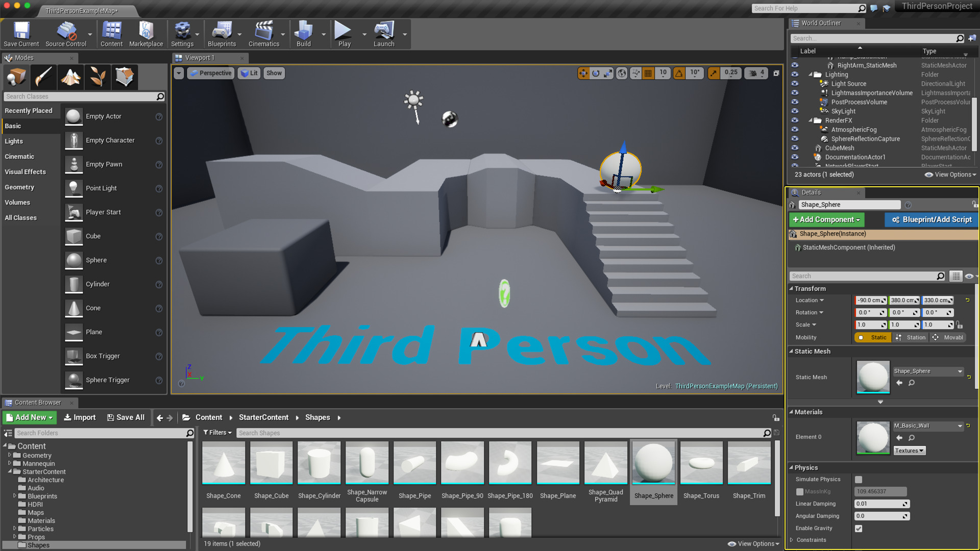Image resolution: width=980 pixels, height=551 pixels.
Task: Select the Foliage mode icon
Action: coord(97,77)
